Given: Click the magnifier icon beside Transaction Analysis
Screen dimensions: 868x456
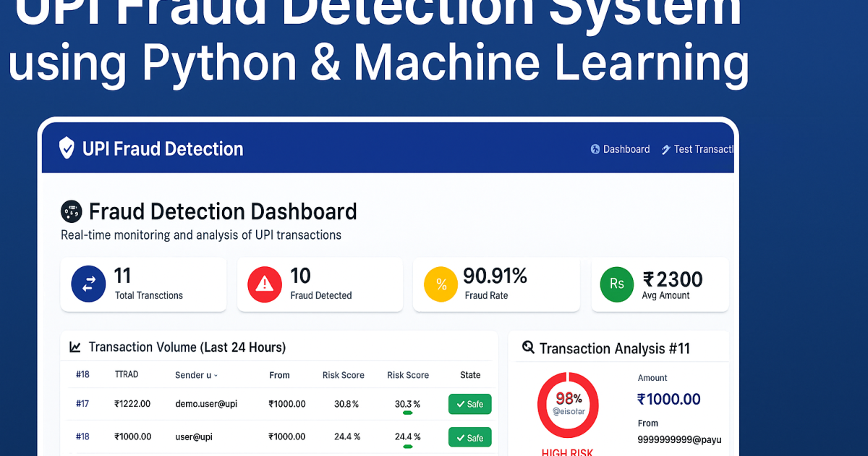Looking at the screenshot, I should (528, 348).
